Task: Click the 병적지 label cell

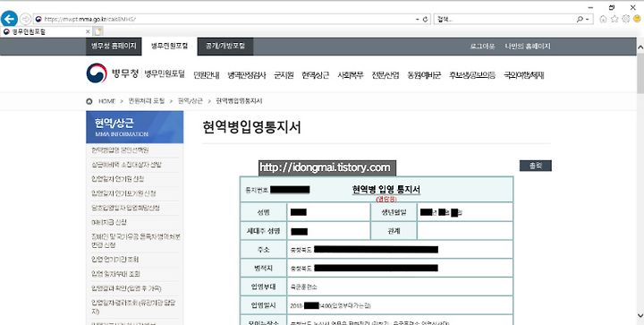Action: click(x=264, y=269)
